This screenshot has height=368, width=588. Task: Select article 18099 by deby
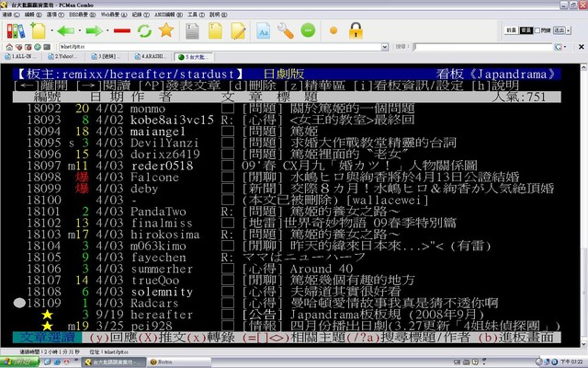[287, 189]
